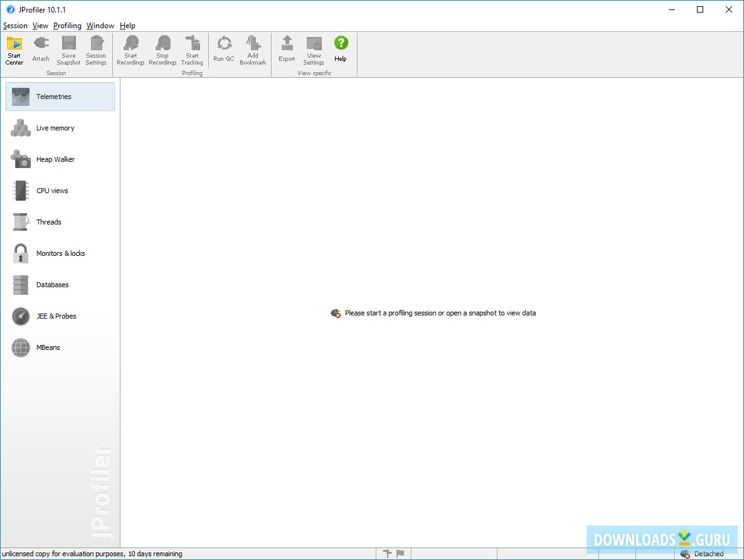Open the Session menu
This screenshot has height=560, width=744.
pos(15,26)
